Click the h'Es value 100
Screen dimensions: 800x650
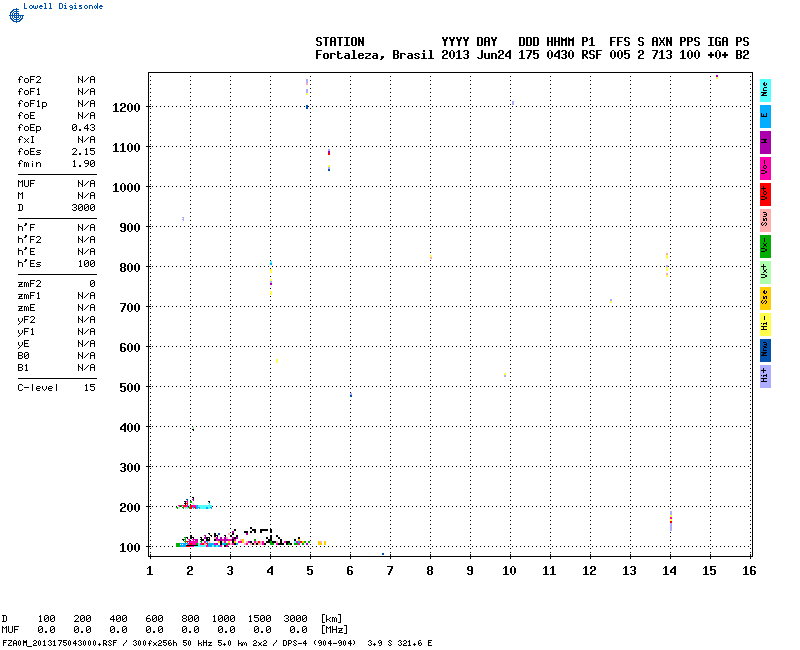coord(86,264)
